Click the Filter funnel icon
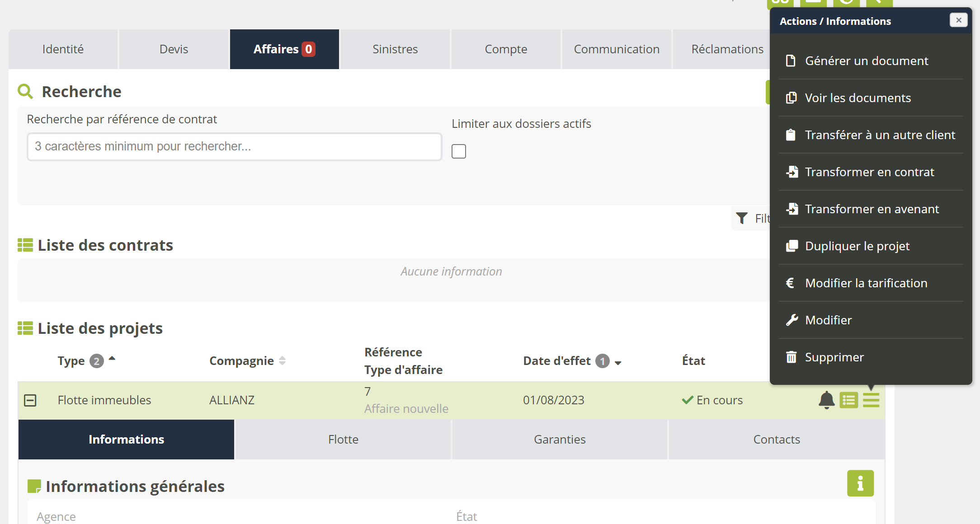The image size is (980, 524). pos(742,218)
